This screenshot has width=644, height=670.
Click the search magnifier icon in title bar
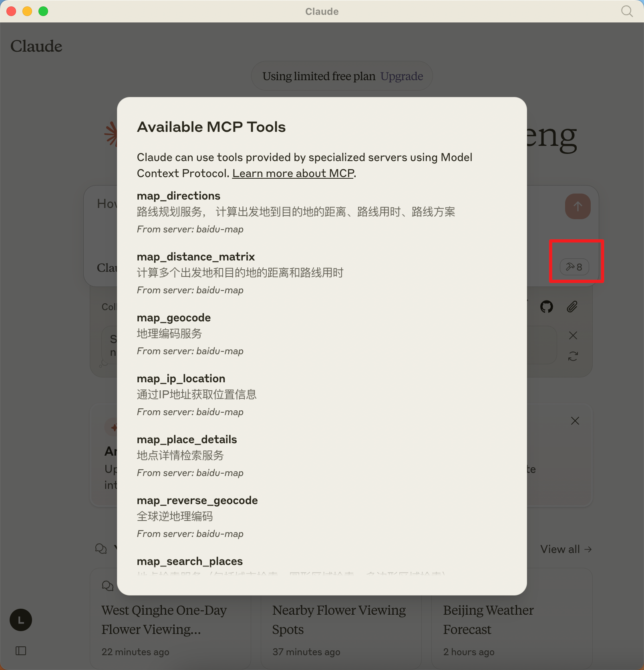point(627,11)
